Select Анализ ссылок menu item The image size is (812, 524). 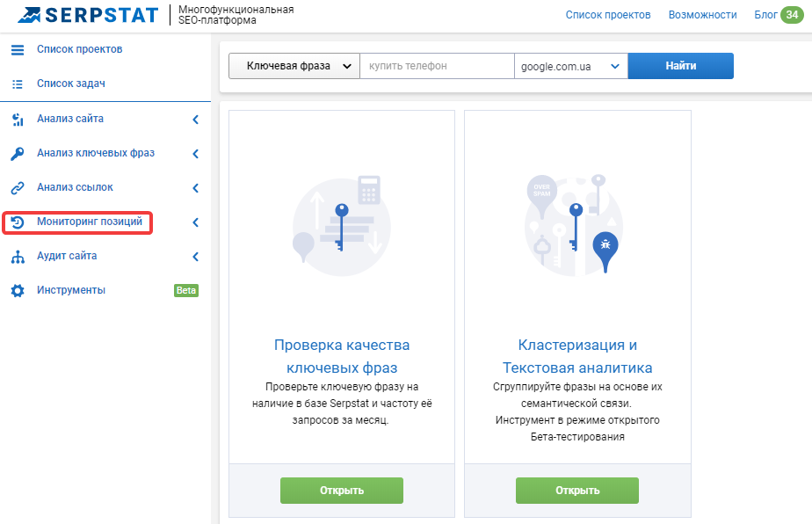coord(75,187)
